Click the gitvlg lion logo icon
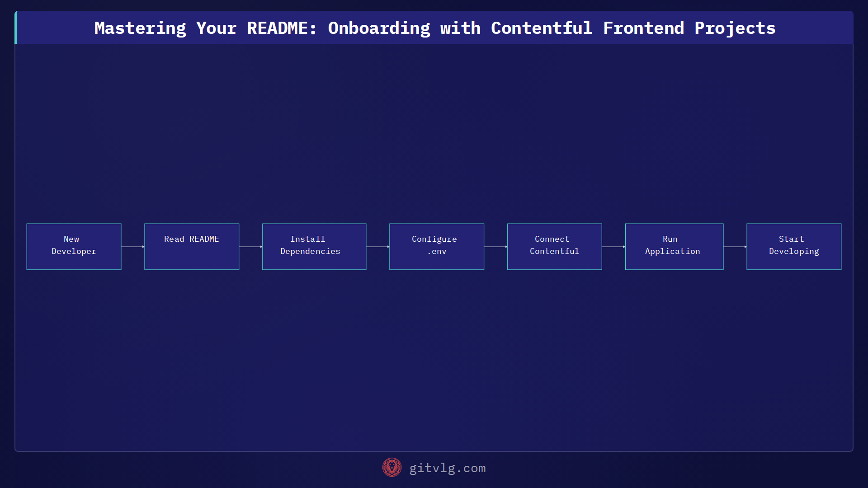This screenshot has width=868, height=488. [x=392, y=468]
